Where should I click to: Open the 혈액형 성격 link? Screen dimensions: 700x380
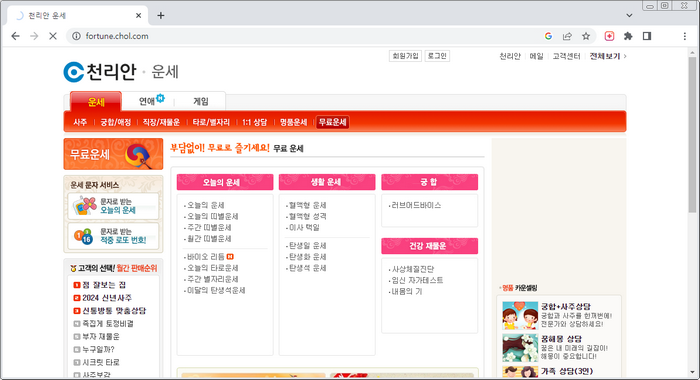point(308,217)
